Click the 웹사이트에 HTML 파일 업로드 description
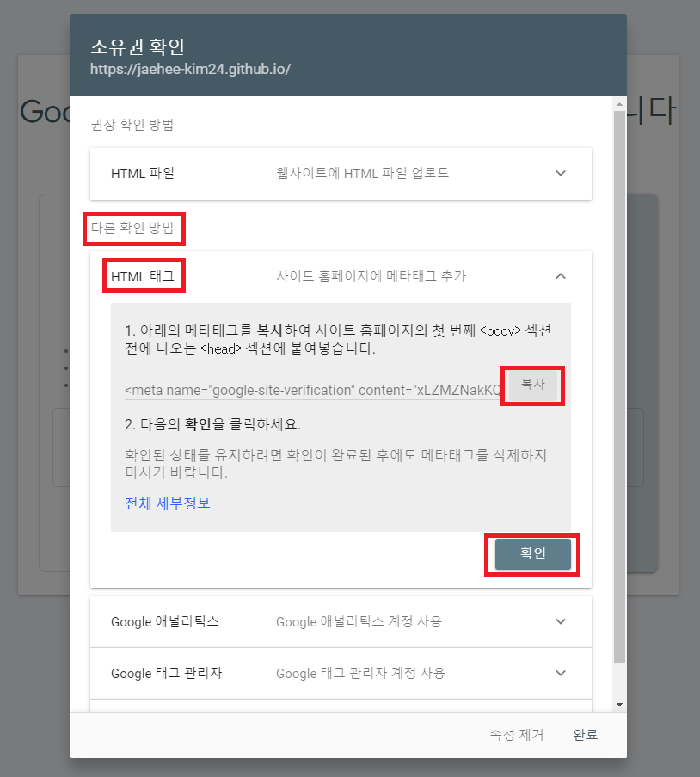The height and width of the screenshot is (777, 700). [363, 174]
